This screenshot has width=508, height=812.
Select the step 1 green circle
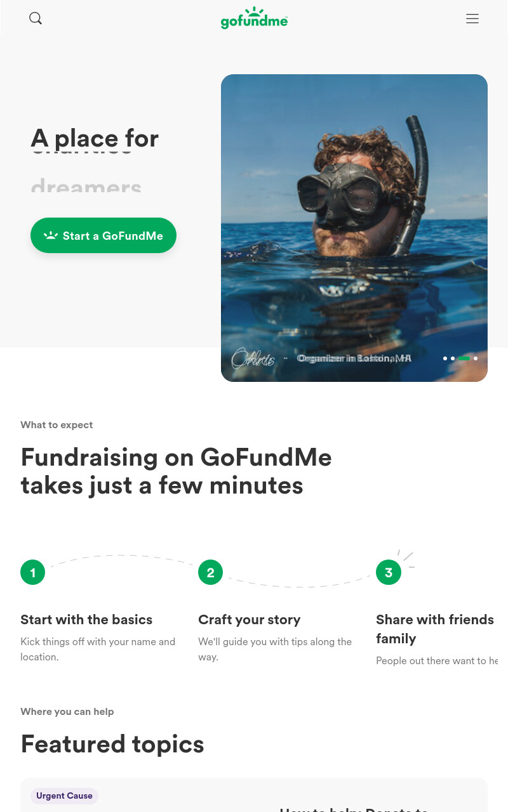[x=33, y=573]
